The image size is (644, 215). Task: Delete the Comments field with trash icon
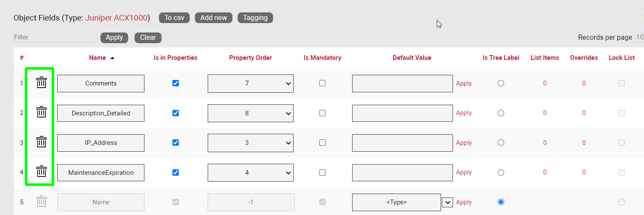click(41, 83)
